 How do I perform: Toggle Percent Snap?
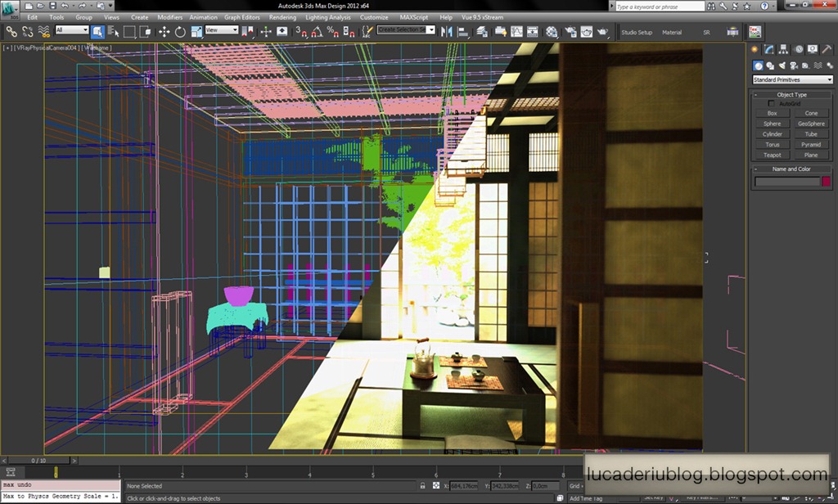(333, 32)
